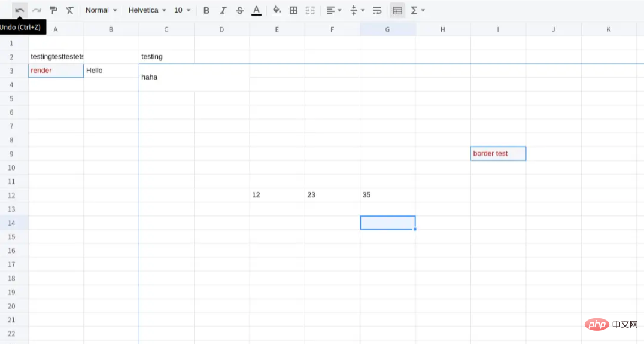Select column I header
The height and width of the screenshot is (344, 644).
[x=498, y=29]
